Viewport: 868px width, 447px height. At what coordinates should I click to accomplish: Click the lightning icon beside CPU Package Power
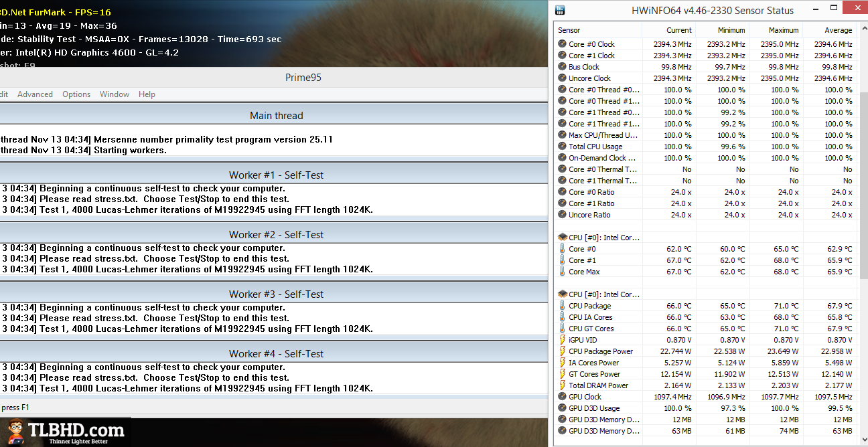pyautogui.click(x=562, y=351)
